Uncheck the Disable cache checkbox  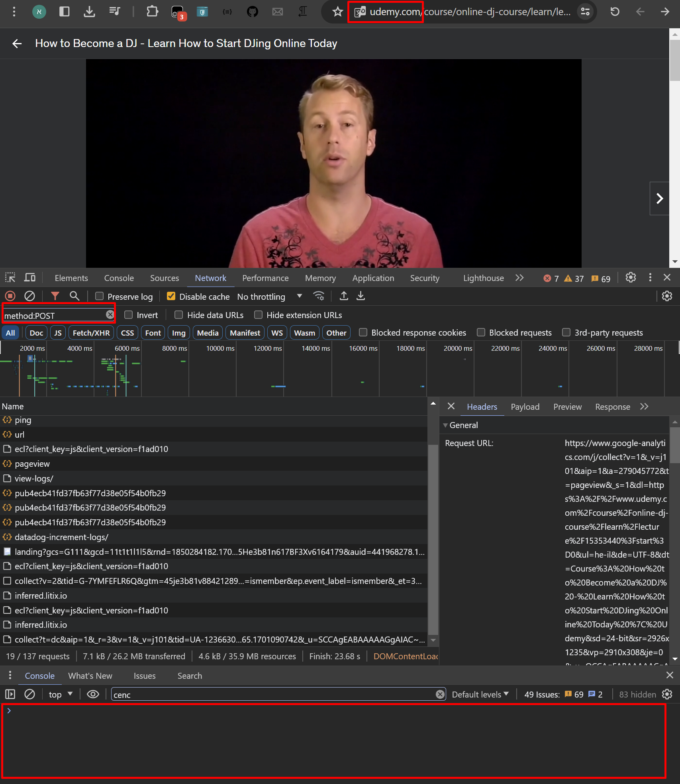click(171, 296)
